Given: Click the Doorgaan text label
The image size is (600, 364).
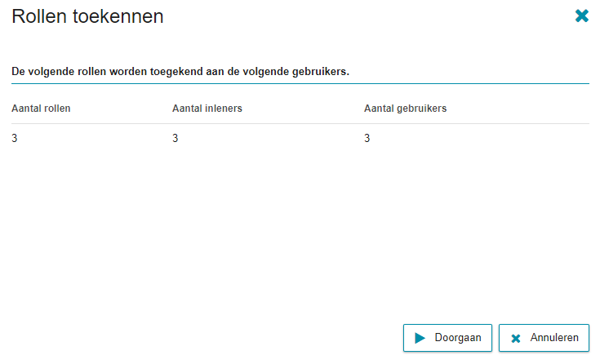Looking at the screenshot, I should coord(458,338).
